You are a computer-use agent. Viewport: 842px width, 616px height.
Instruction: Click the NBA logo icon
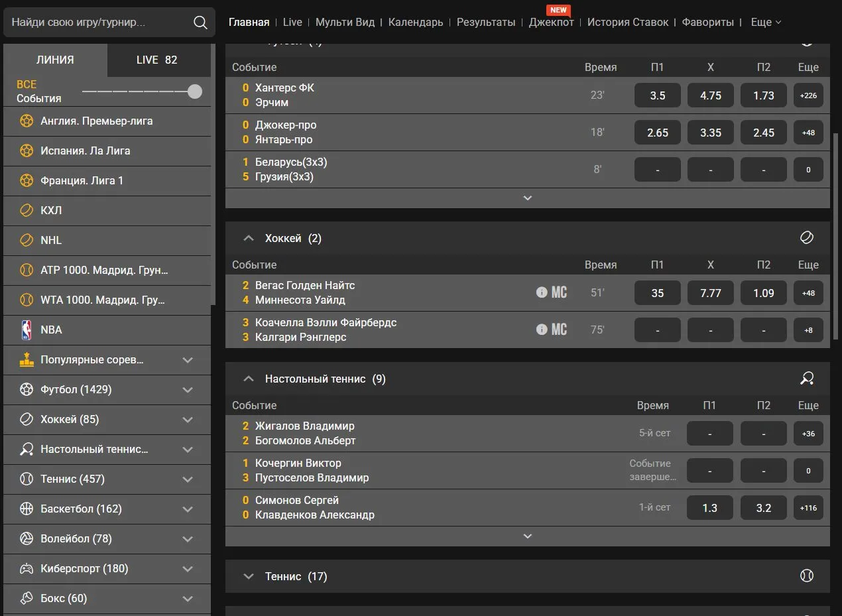27,330
